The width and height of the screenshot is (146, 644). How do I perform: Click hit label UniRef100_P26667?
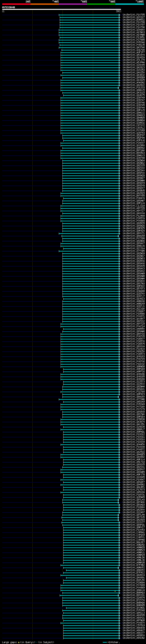(134, 311)
